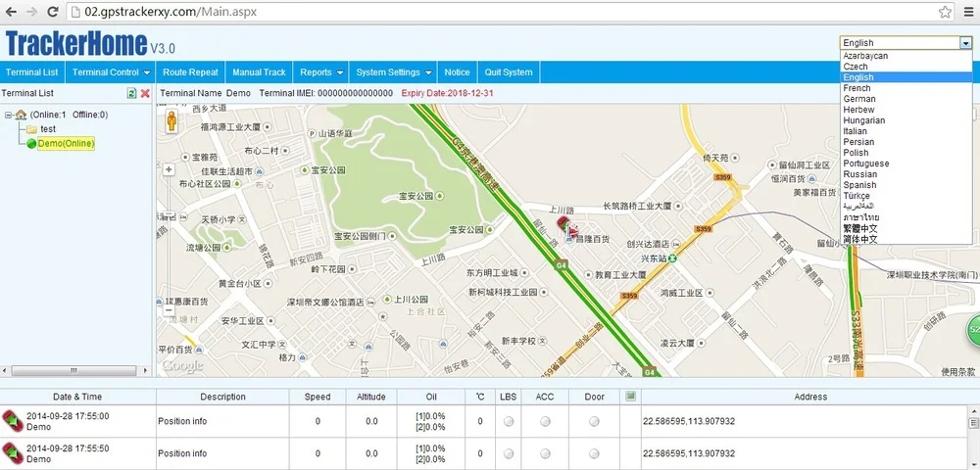Select the test group label in tree
Viewport: 980px width, 470px height.
(48, 129)
